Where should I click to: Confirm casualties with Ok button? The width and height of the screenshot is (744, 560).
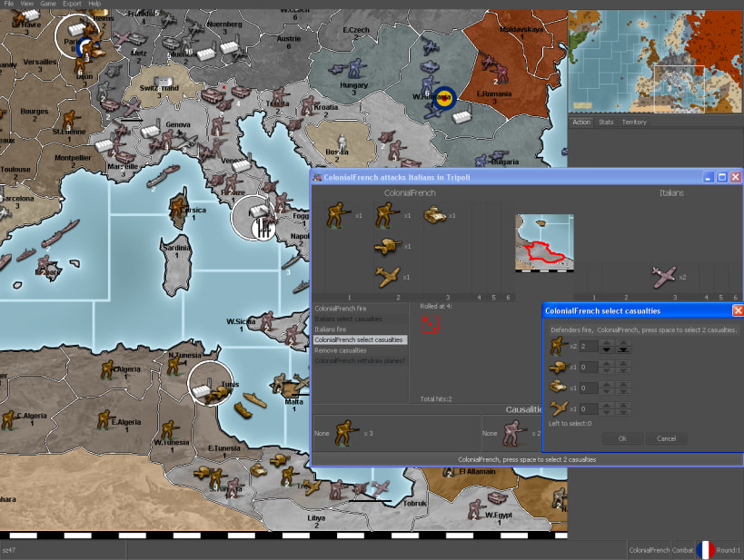622,438
